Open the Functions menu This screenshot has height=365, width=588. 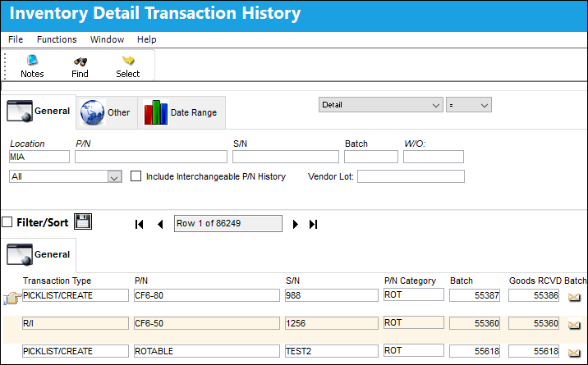pos(57,39)
